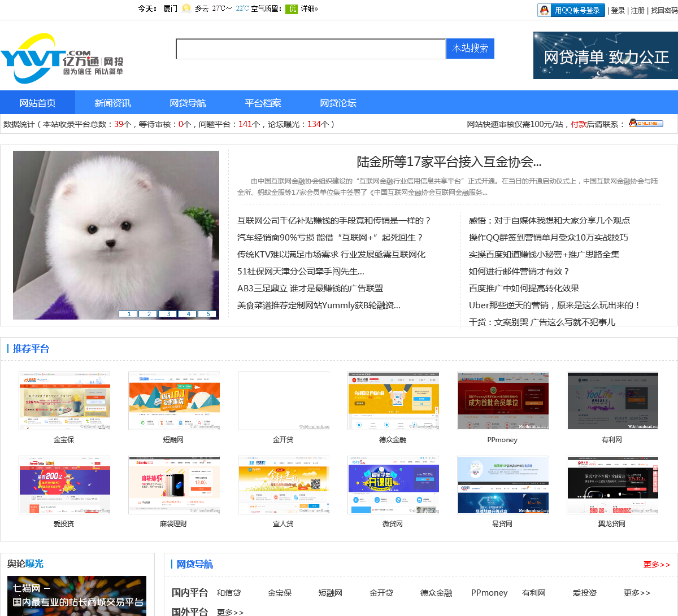Click the 亿万通 YWT site logo
Image resolution: width=678 pixels, height=616 pixels.
coord(62,58)
